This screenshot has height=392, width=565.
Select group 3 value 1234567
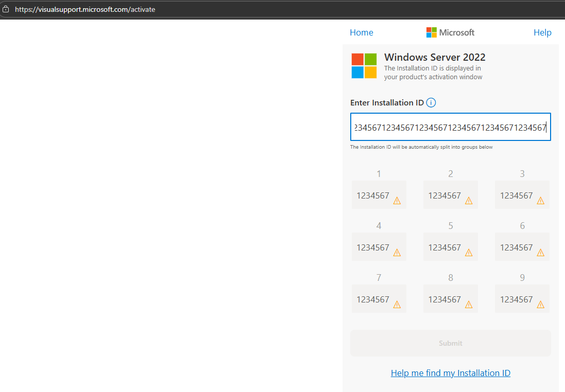[x=517, y=195]
